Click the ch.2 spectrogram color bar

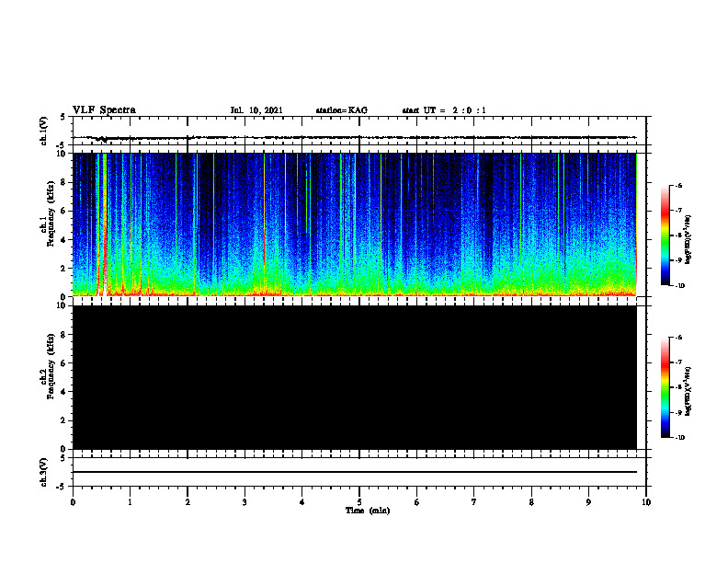665,387
